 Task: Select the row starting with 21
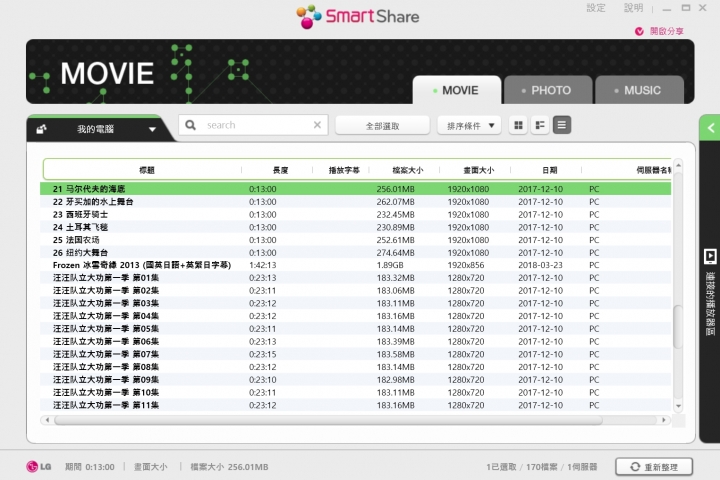(355, 189)
